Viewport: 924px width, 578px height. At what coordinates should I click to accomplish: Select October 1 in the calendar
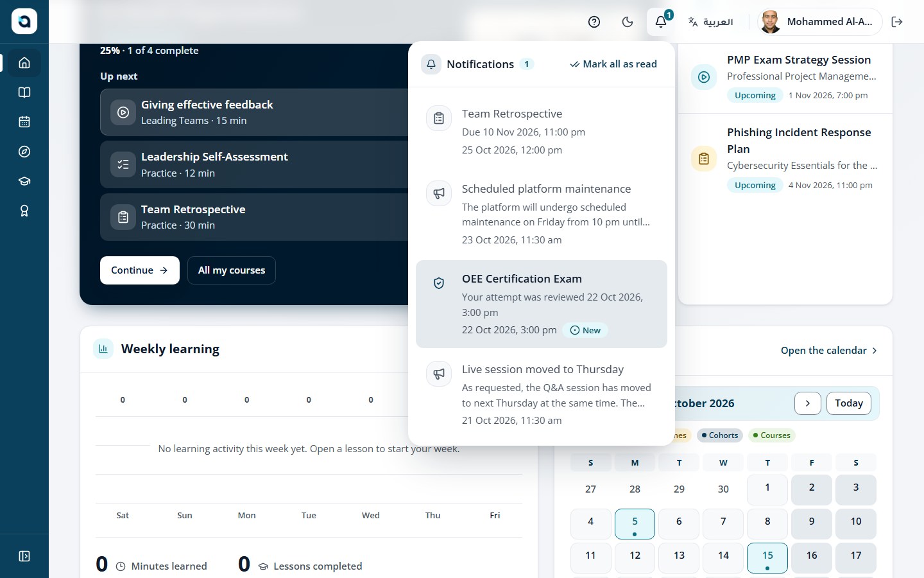[767, 489]
